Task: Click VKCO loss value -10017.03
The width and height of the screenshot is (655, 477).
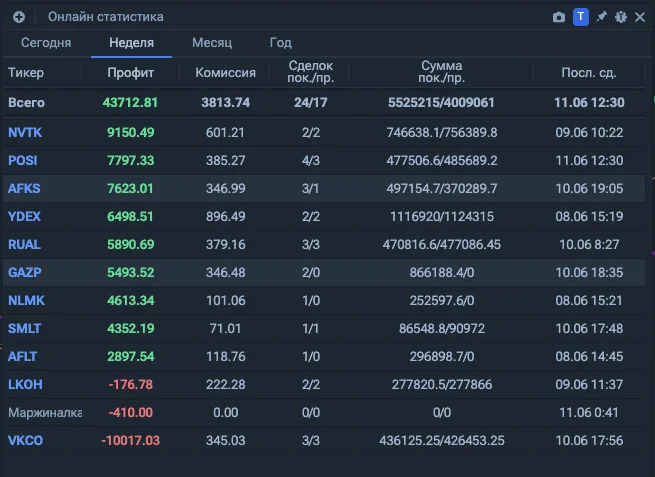Action: click(x=130, y=441)
